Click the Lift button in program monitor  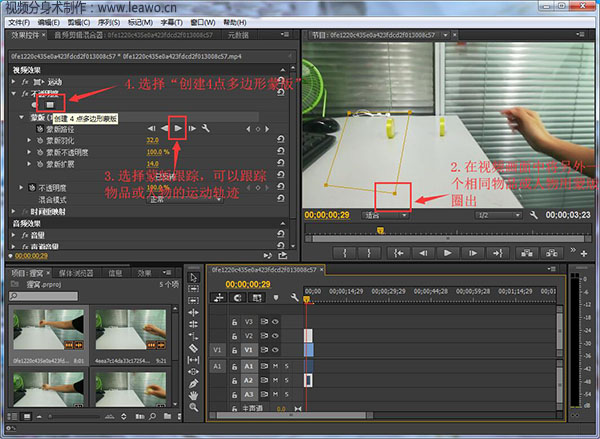527,253
